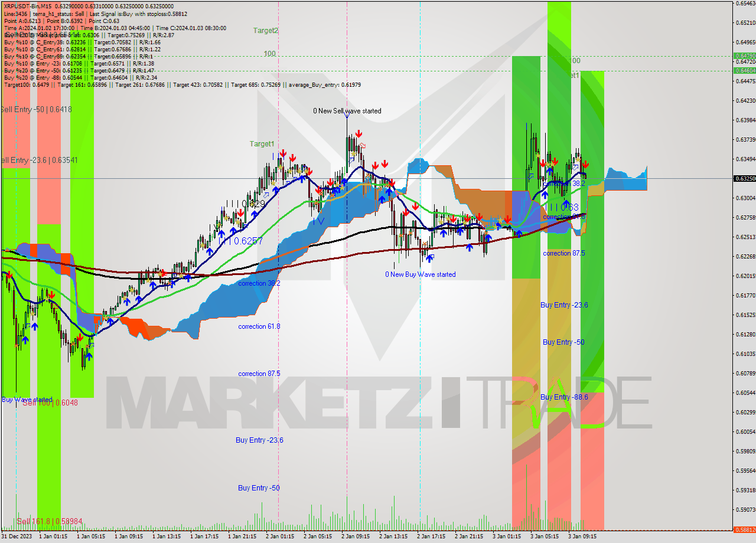
Task: Select the '0 New Buy Wave started' annotation
Action: [x=421, y=274]
